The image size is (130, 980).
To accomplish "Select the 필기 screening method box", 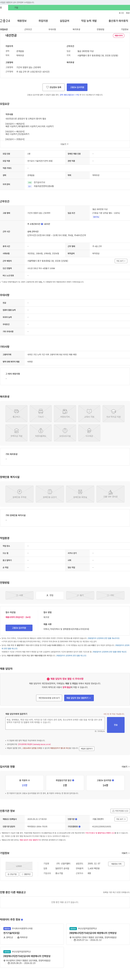I will (x=80, y=595).
